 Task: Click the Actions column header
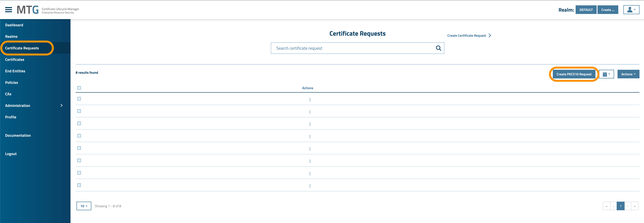pyautogui.click(x=308, y=88)
